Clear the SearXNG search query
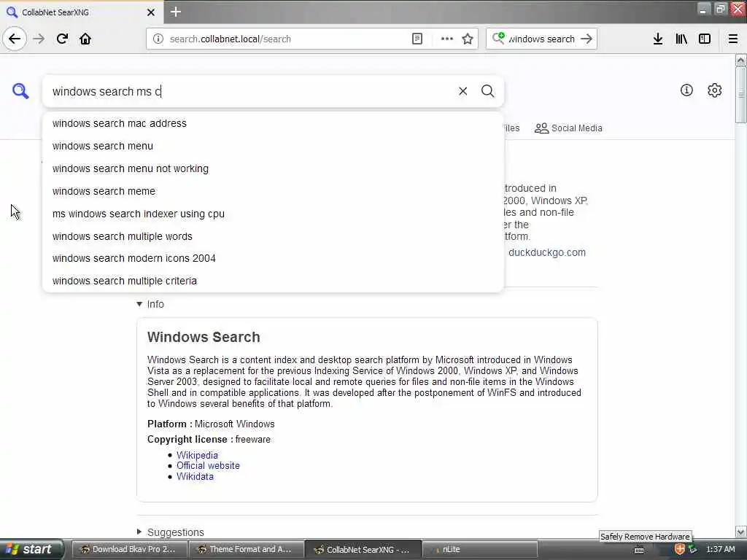Screen dimensions: 747x560 coord(462,91)
